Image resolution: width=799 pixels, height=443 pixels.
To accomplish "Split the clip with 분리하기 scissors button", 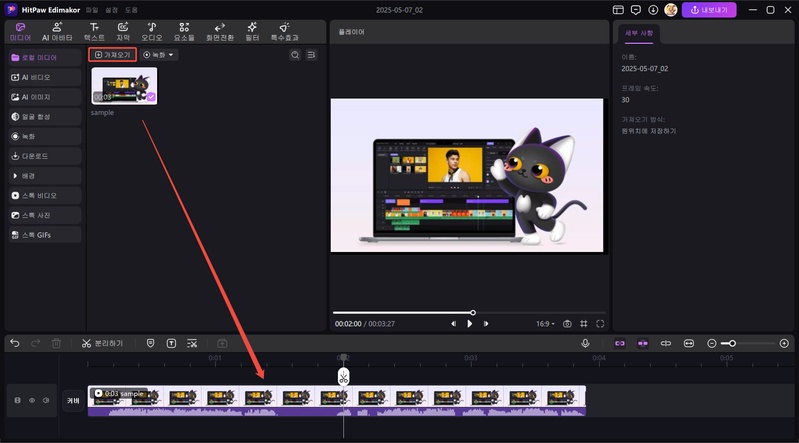I will pyautogui.click(x=102, y=343).
